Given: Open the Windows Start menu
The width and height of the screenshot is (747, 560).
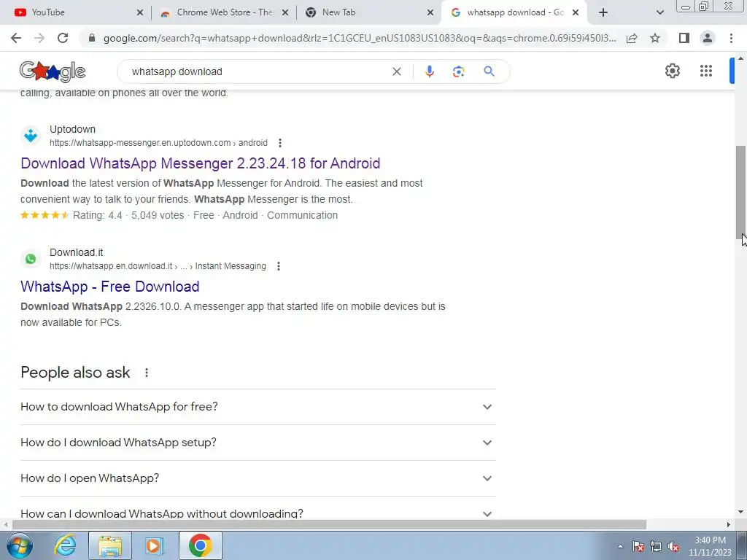Looking at the screenshot, I should coord(19,545).
